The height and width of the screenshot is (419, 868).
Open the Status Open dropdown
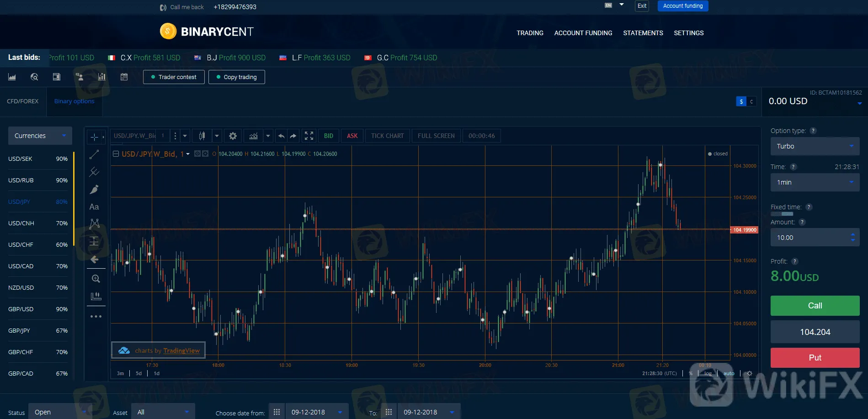(x=60, y=412)
